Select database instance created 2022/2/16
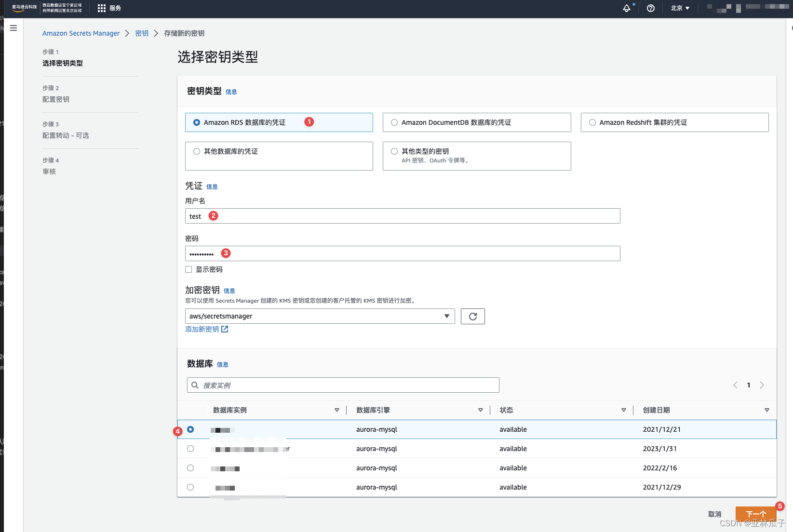The image size is (793, 532). 190,468
